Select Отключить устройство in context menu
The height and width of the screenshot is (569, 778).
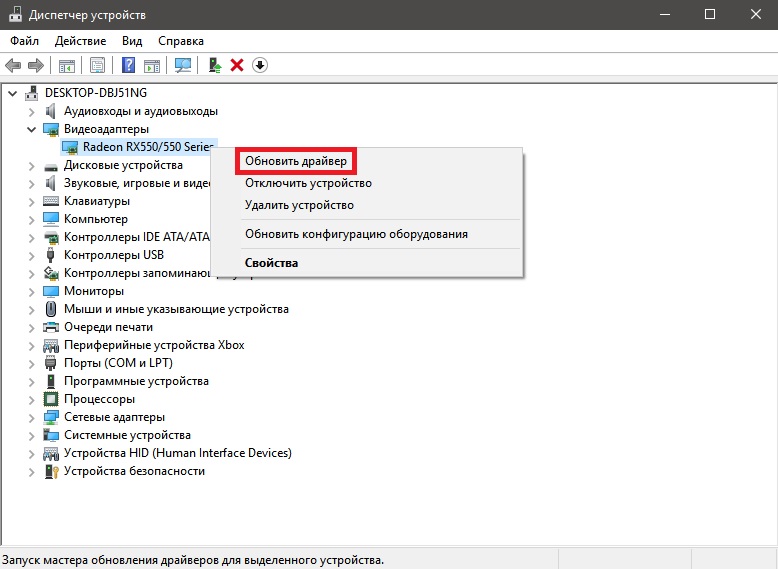(308, 183)
